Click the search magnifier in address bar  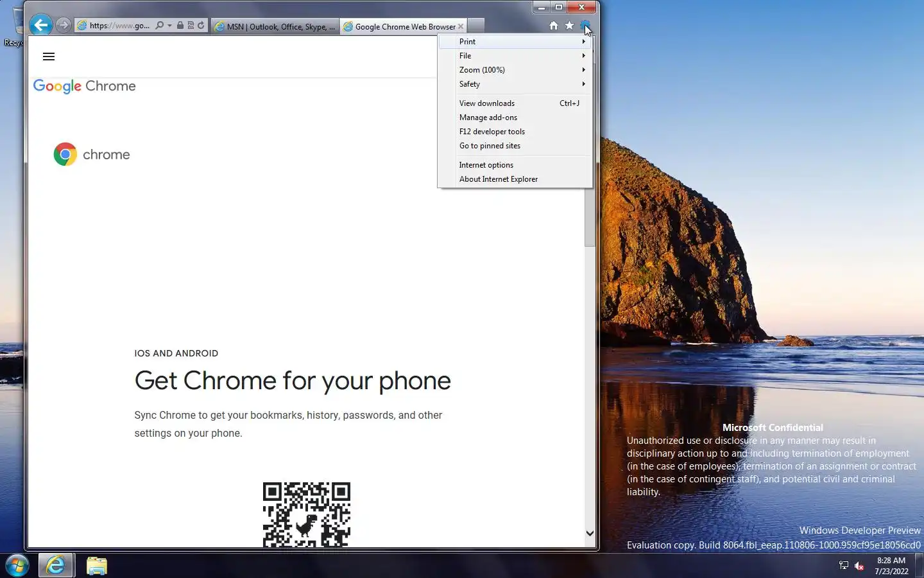pyautogui.click(x=159, y=26)
